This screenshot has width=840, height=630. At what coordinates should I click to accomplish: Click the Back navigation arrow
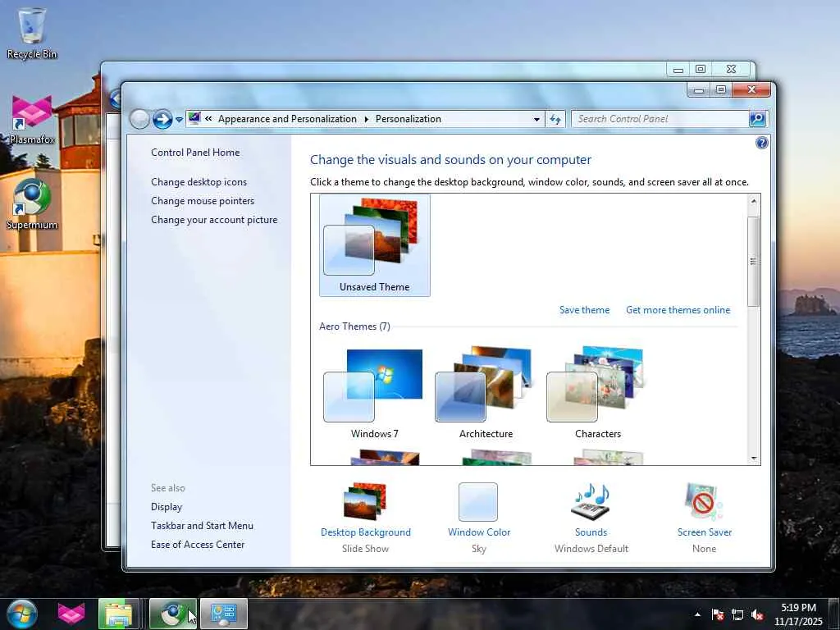[139, 119]
